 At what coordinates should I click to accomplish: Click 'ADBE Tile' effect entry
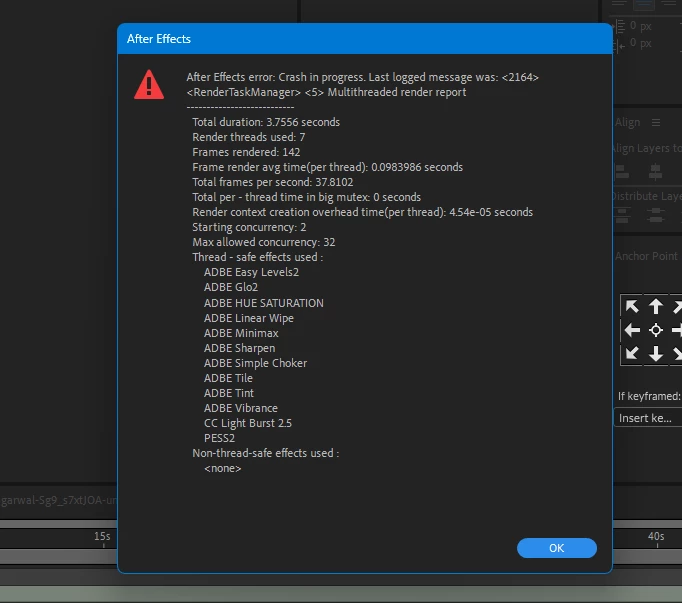(228, 378)
